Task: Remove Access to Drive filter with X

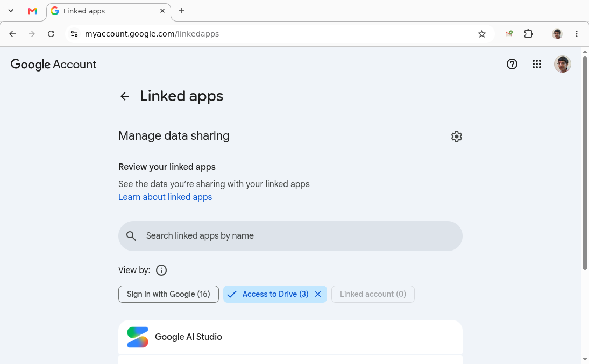Action: (x=318, y=294)
